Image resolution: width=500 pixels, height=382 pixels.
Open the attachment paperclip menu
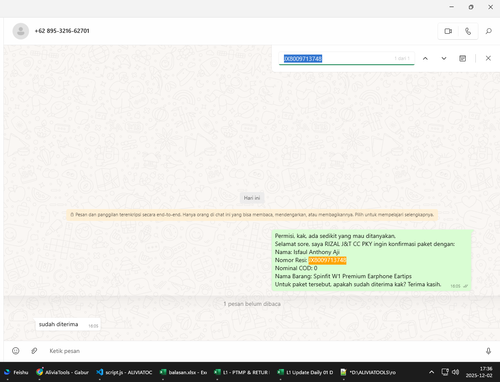(34, 351)
